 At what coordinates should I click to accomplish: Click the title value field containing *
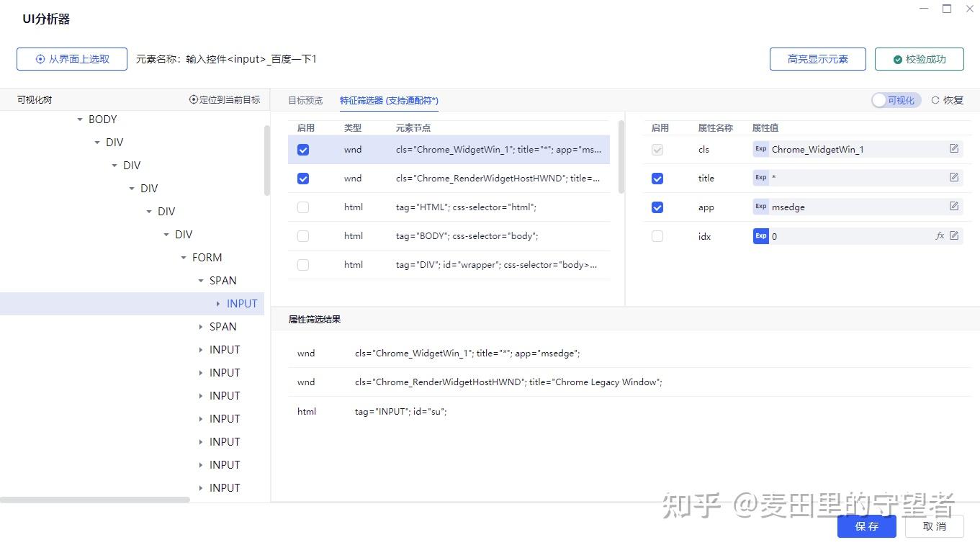(x=858, y=178)
